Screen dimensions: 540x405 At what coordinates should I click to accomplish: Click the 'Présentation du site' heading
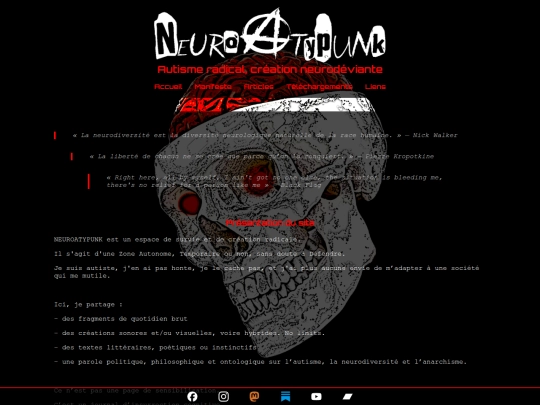coord(270,223)
